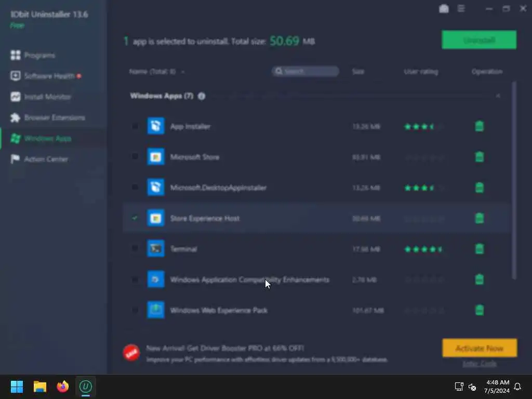Click the Terminal app icon
532x399 pixels.
tap(156, 248)
